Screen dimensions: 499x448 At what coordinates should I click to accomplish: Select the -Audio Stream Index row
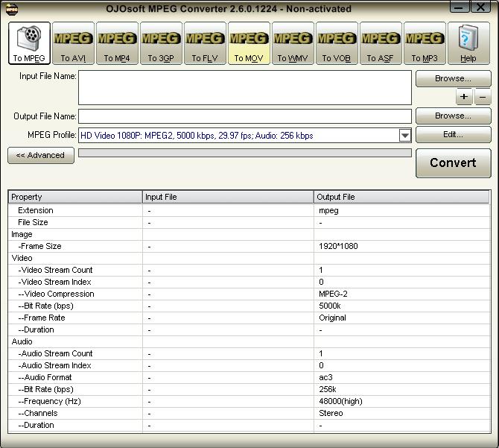click(x=249, y=365)
